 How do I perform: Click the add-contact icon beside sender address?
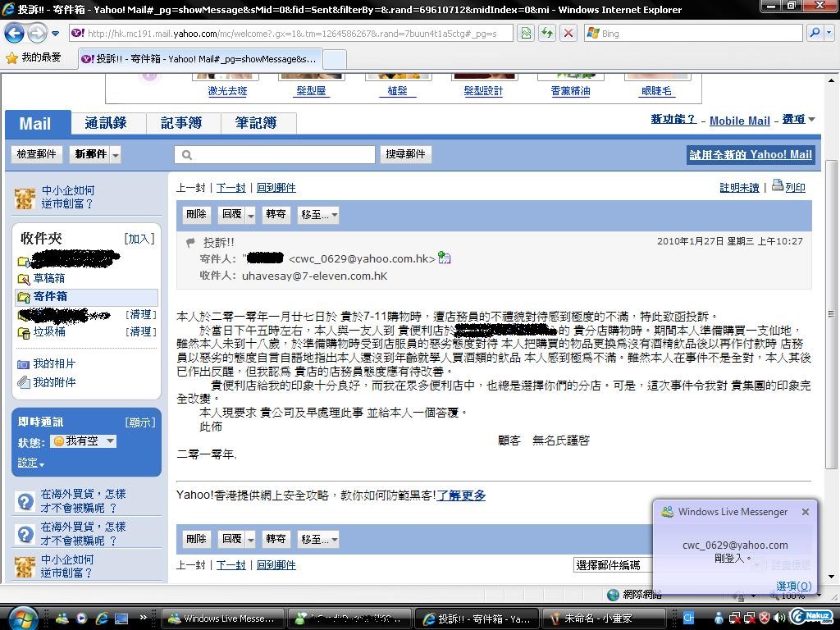pyautogui.click(x=444, y=258)
